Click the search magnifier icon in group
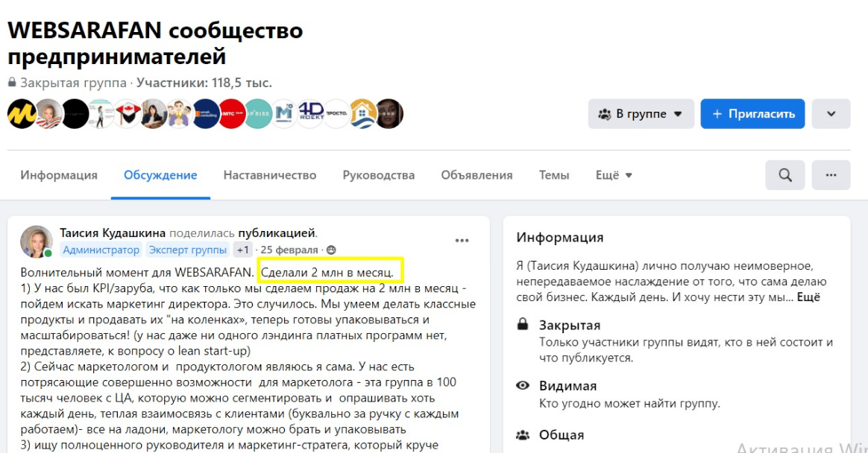868x453 pixels. pos(784,175)
